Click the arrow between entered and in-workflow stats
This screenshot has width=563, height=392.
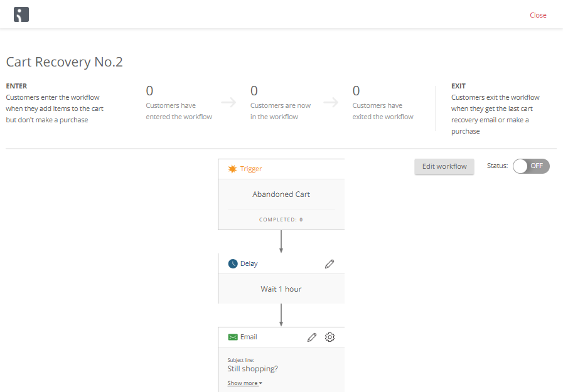228,103
